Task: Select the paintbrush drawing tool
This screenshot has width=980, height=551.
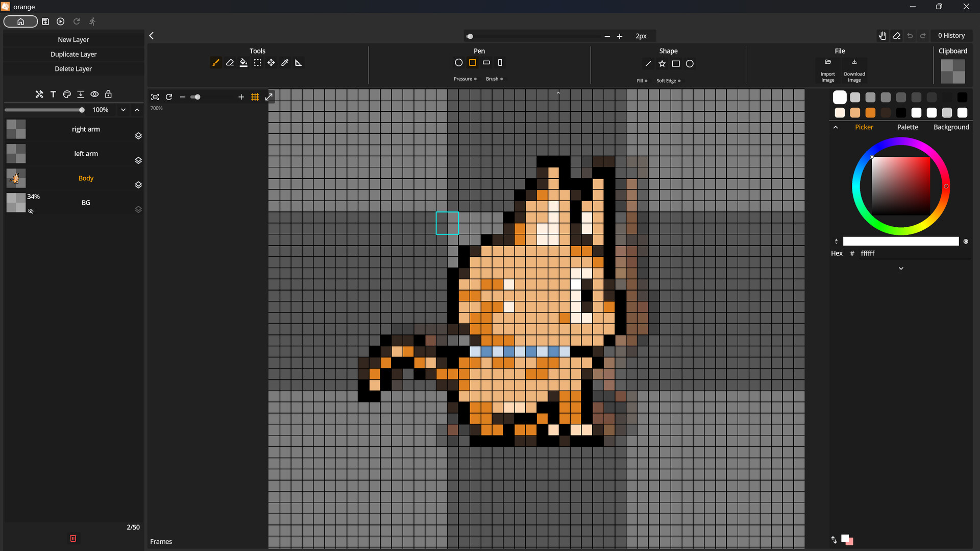Action: [216, 63]
